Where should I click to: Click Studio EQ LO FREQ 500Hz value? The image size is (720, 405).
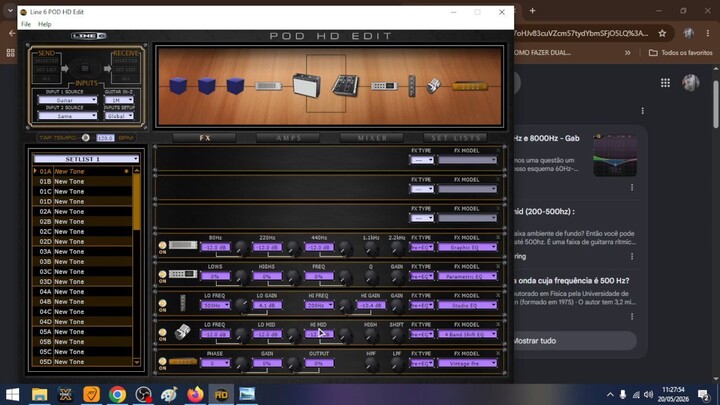point(215,305)
